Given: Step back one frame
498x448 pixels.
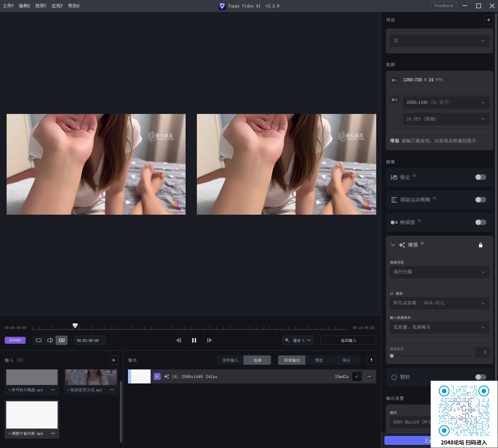Looking at the screenshot, I should [x=179, y=340].
